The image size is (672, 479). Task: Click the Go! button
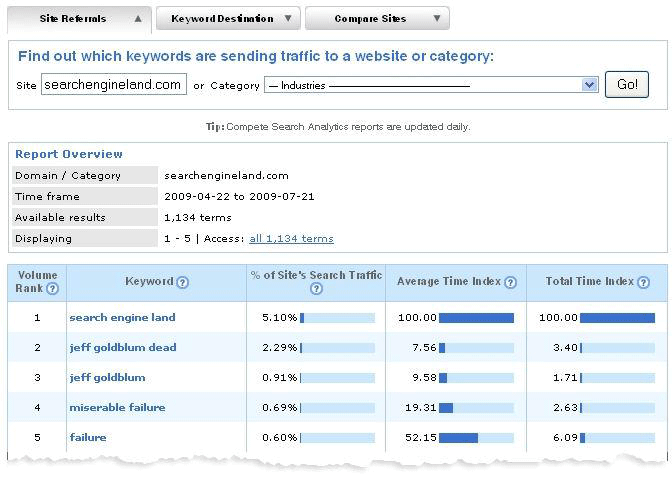(x=627, y=84)
